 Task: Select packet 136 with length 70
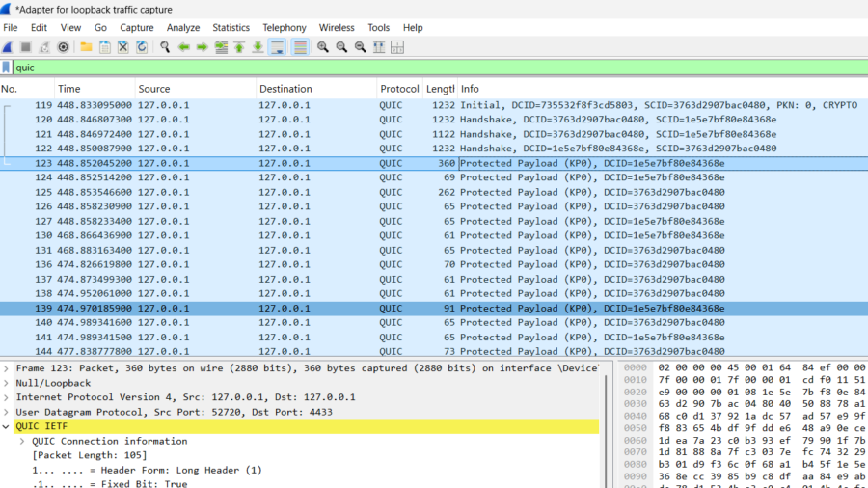tap(434, 264)
